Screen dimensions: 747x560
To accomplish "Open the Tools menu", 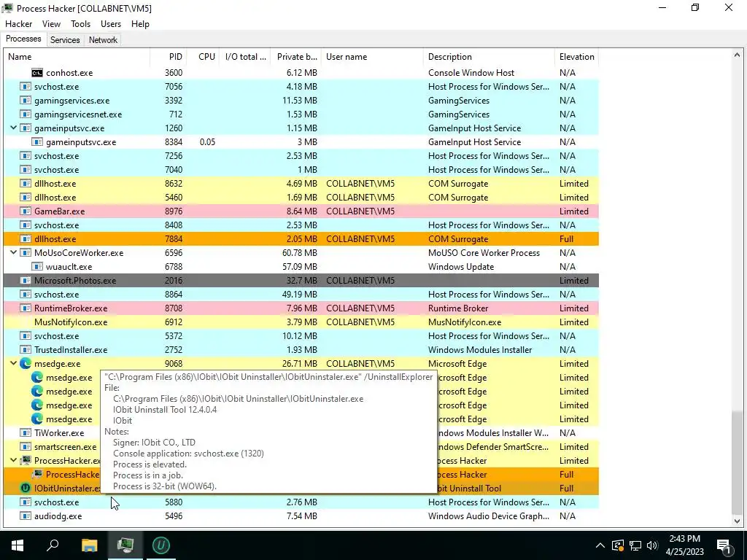I will [x=80, y=24].
